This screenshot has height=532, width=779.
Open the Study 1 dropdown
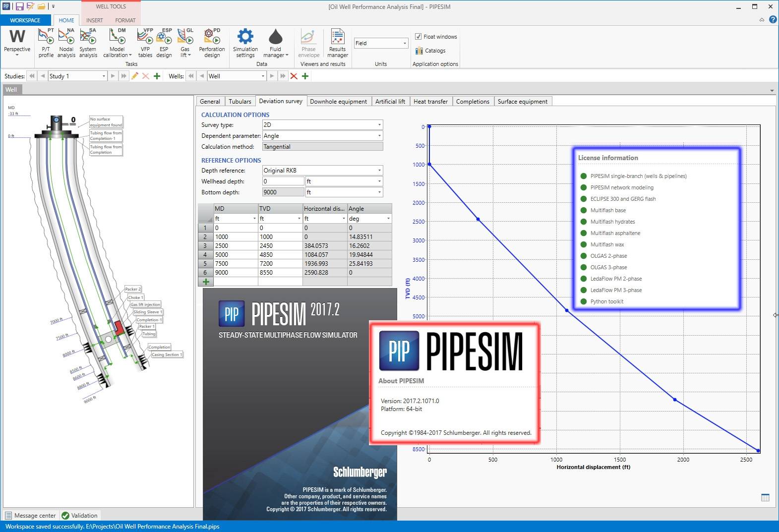pos(104,76)
